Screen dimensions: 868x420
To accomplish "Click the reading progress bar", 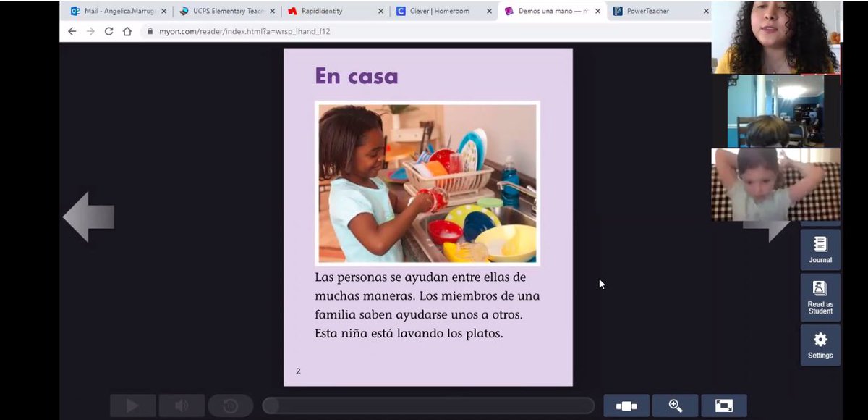I will tap(428, 406).
